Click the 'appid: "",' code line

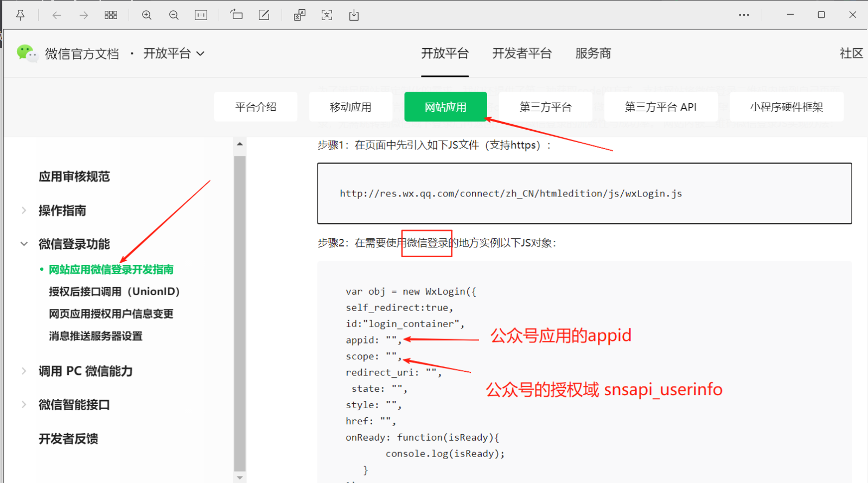(374, 340)
